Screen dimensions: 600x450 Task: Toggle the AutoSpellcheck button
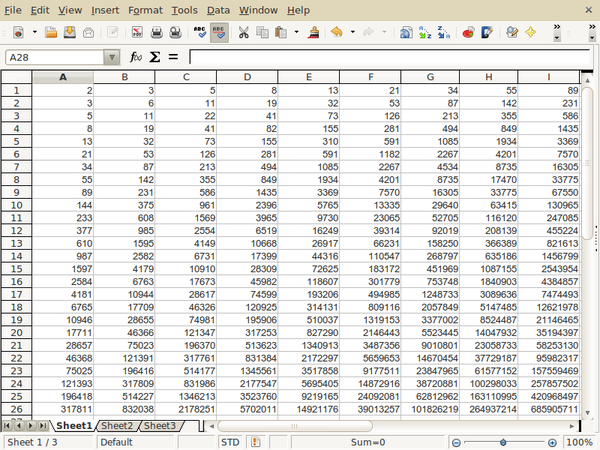[219, 33]
